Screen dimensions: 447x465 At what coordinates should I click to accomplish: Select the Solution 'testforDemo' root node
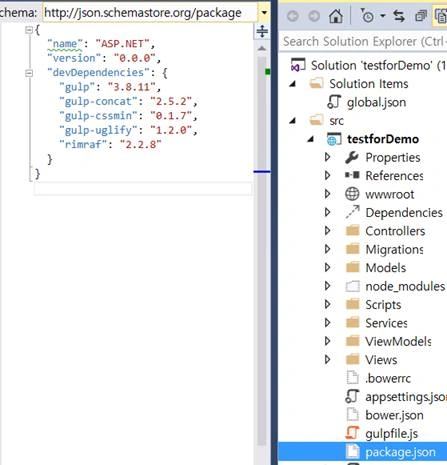coord(378,65)
